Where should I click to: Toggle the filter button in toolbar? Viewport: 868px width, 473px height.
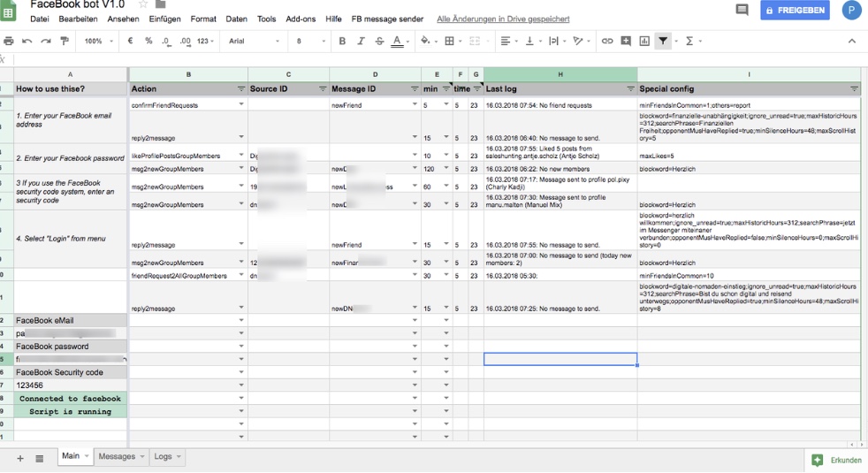click(x=663, y=41)
